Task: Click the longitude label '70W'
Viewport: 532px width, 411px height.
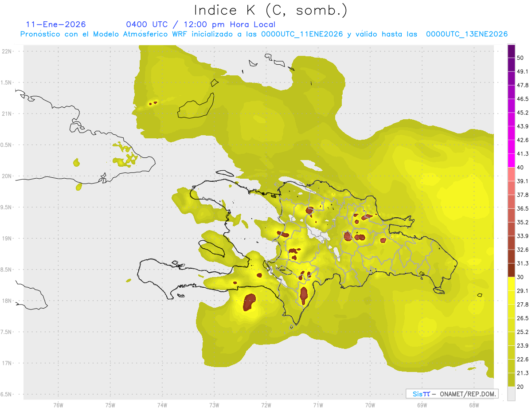Action: tap(370, 405)
